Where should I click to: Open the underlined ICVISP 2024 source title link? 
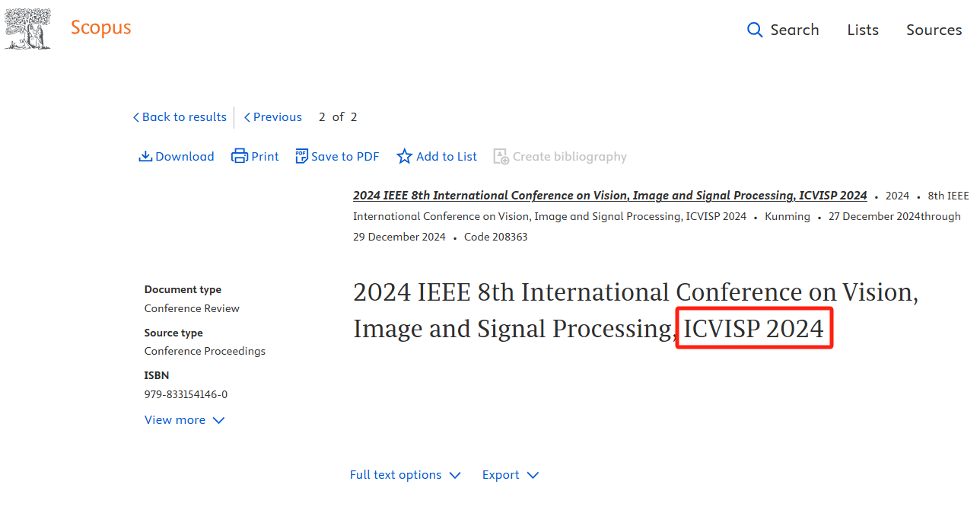(x=609, y=196)
